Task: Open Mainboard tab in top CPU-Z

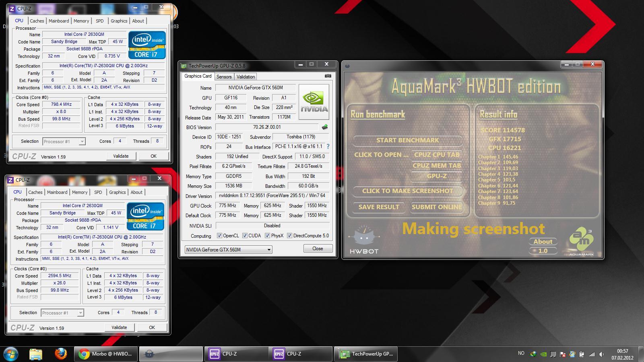Action: pos(59,21)
